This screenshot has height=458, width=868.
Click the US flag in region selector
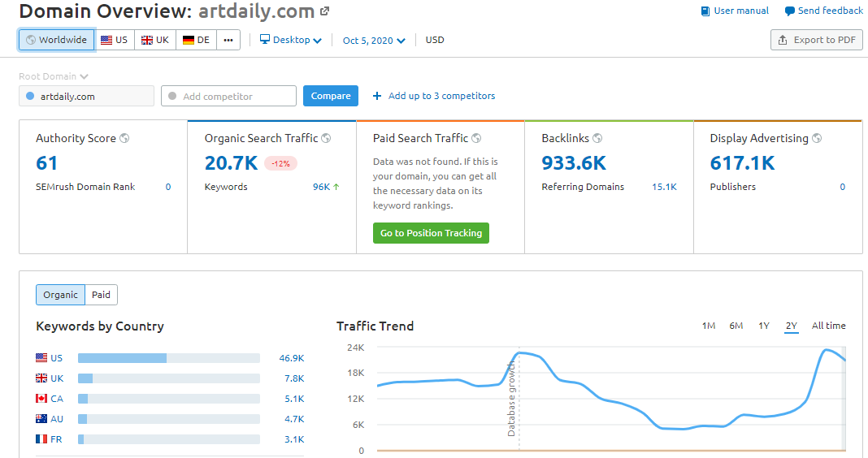[106, 40]
